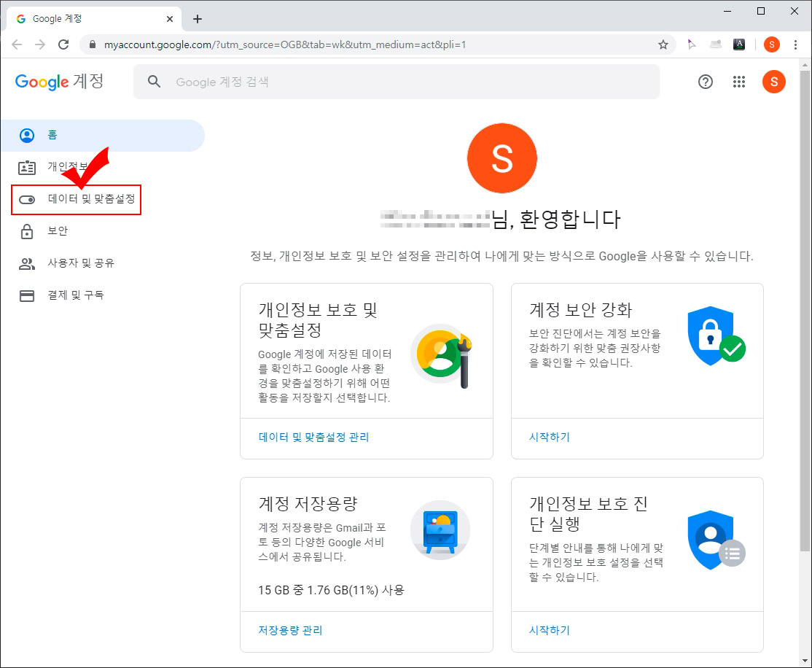
Task: Click the site lock icon in address bar
Action: [93, 44]
